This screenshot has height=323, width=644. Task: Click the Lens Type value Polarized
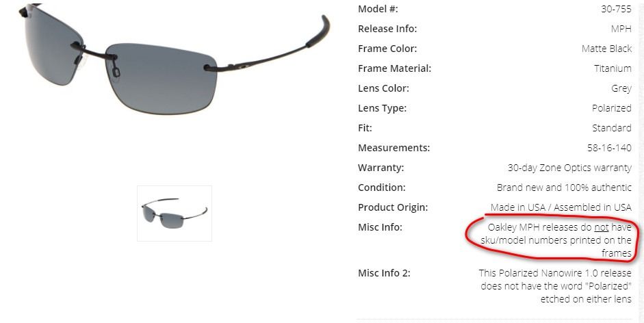coord(612,108)
